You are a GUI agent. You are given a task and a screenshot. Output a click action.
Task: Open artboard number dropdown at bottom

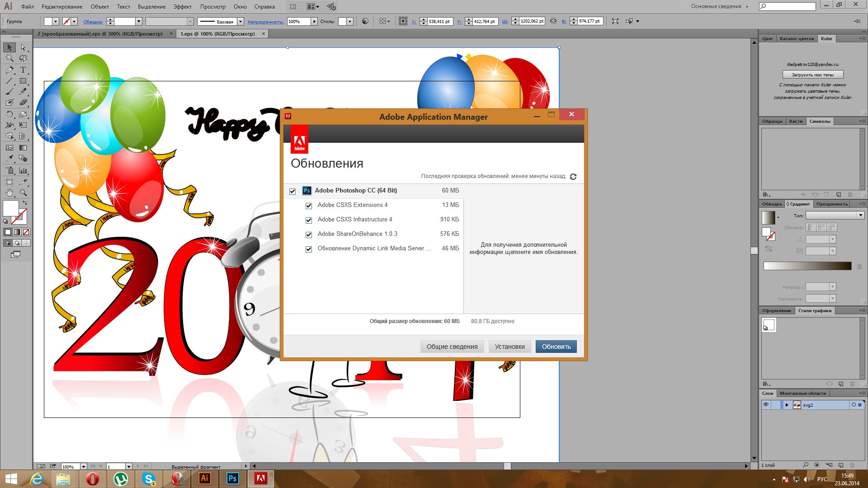(x=128, y=466)
